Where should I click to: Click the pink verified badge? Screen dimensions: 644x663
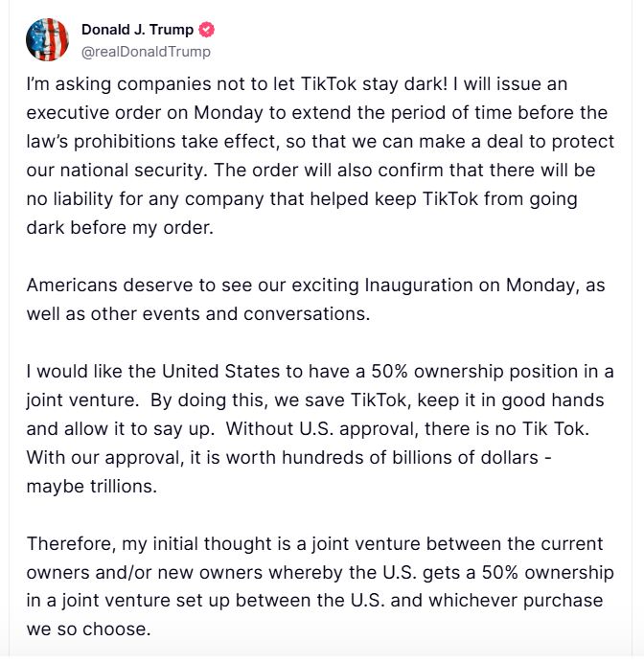(206, 30)
